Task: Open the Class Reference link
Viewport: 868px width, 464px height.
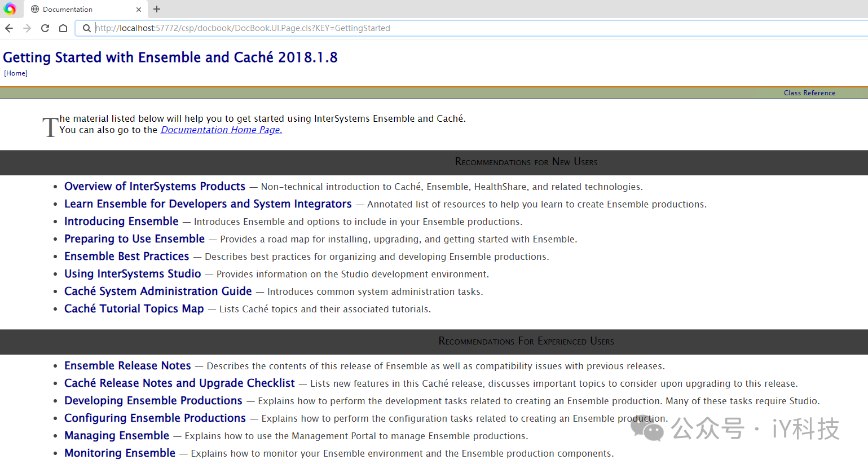Action: (x=809, y=93)
